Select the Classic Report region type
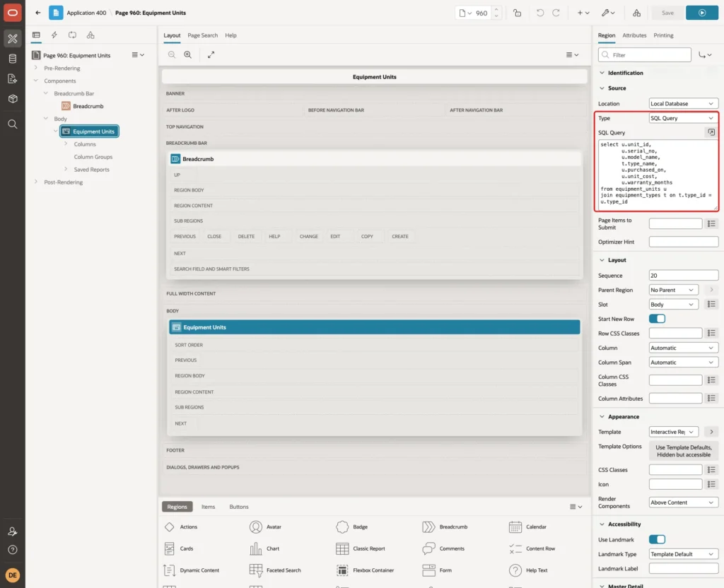 pos(361,548)
